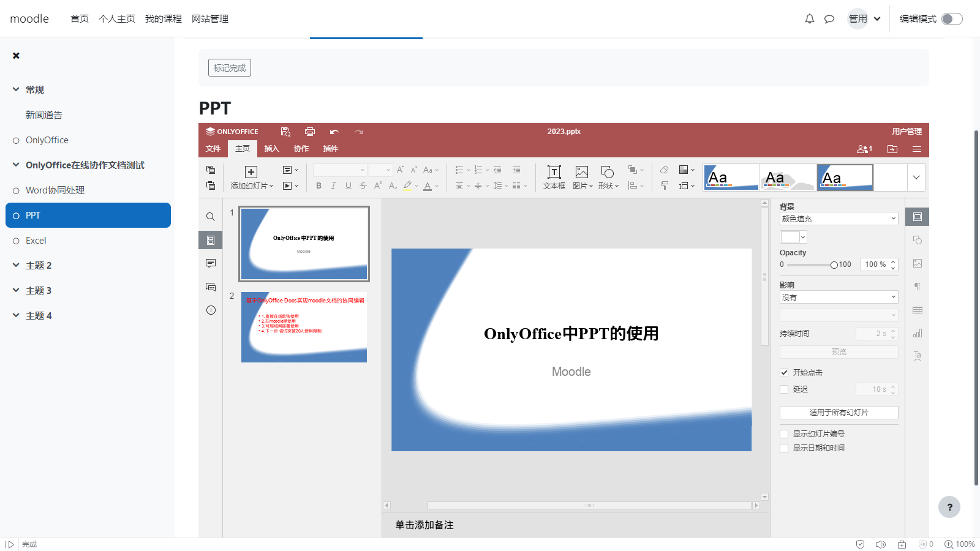980x551 pixels.
Task: Expand the 主题 4 section
Action: click(x=16, y=315)
